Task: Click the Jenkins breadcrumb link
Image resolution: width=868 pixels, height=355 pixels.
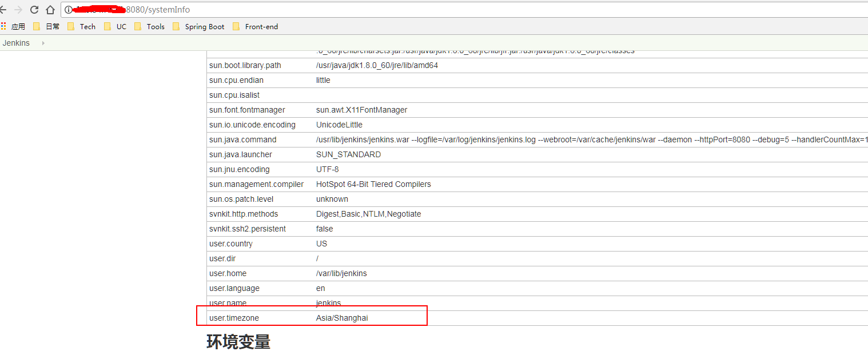Action: click(16, 43)
